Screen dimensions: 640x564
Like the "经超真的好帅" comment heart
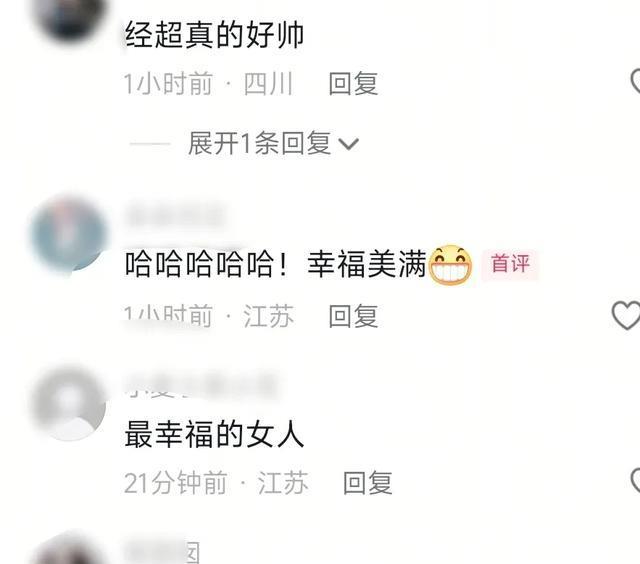(635, 82)
